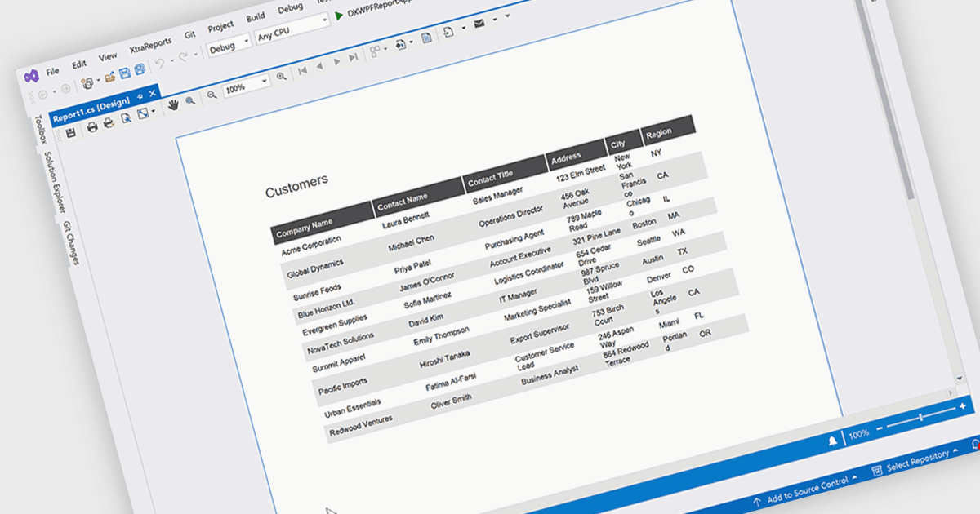Screen dimensions: 980x514
Task: Click the New Project toolbar icon
Action: (86, 82)
